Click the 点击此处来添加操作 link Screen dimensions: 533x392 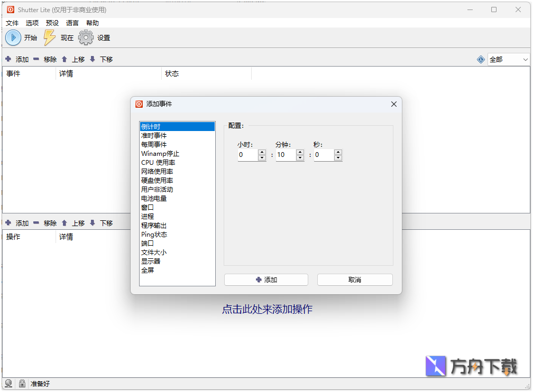[266, 309]
